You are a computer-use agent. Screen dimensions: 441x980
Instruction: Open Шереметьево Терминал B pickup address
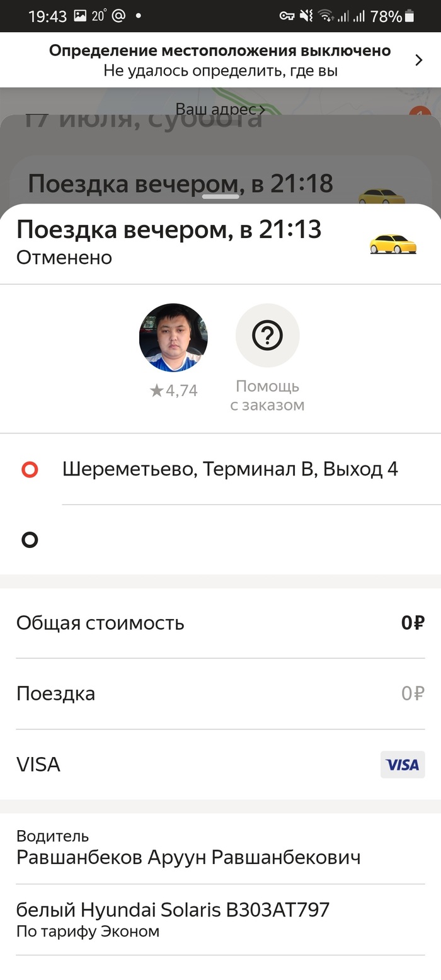click(x=230, y=469)
